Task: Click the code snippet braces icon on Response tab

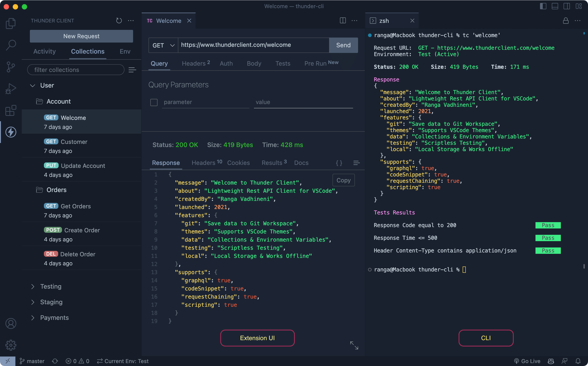Action: [x=339, y=163]
